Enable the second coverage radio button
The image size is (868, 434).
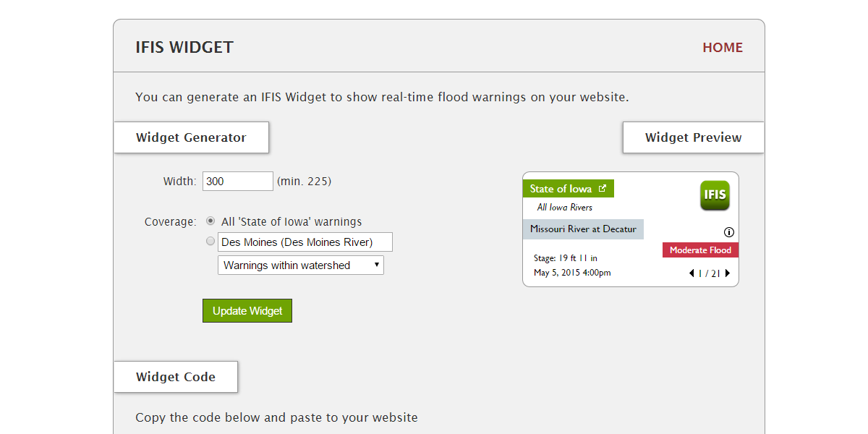tap(210, 241)
